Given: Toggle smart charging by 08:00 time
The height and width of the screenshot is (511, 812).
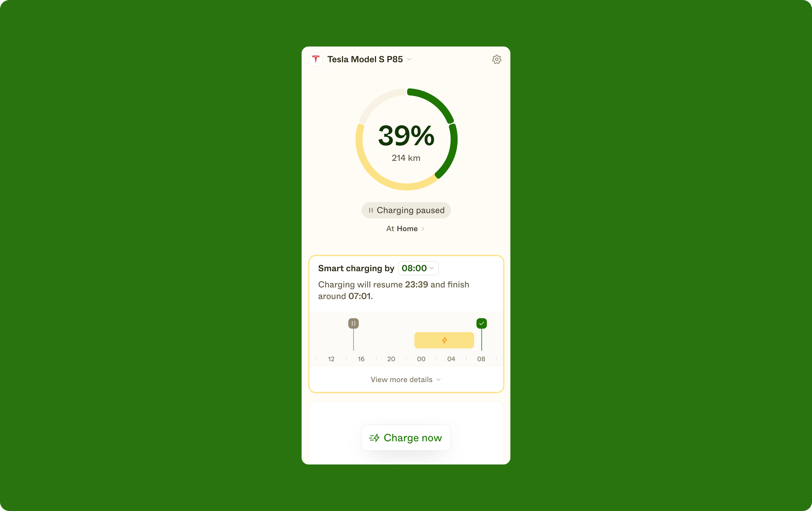Looking at the screenshot, I should pos(418,268).
